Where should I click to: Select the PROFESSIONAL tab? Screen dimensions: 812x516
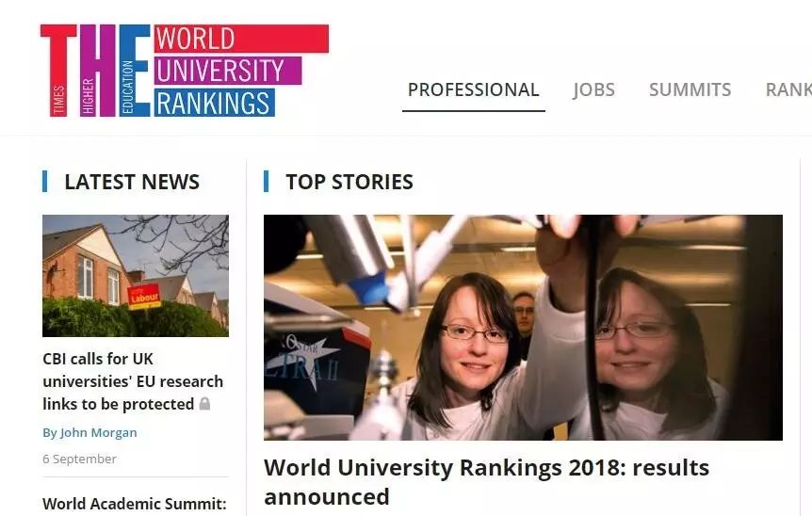point(473,89)
